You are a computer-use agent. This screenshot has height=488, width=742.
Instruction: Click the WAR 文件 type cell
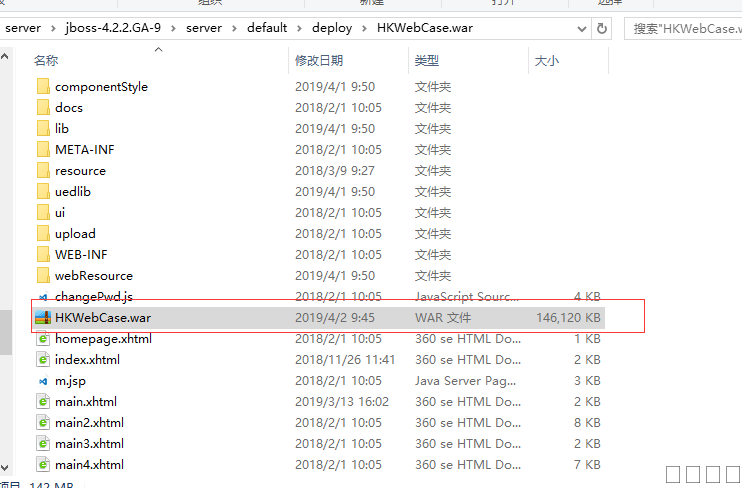(443, 318)
